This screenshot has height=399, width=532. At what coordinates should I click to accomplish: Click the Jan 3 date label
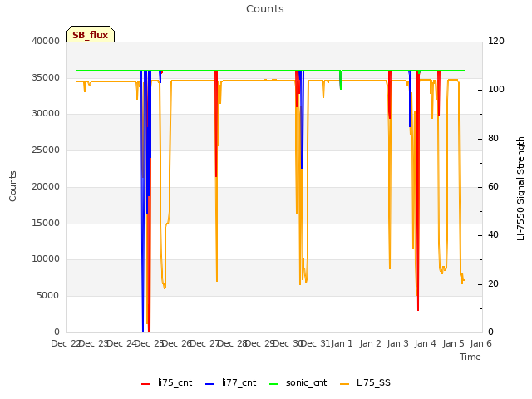pyautogui.click(x=398, y=343)
